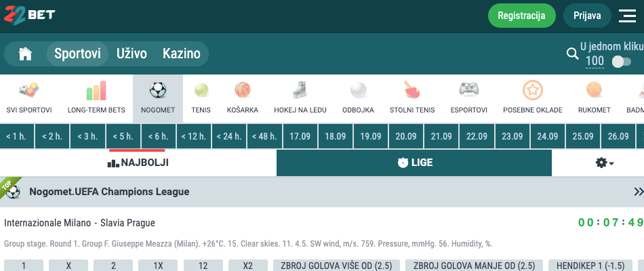The width and height of the screenshot is (644, 271).
Task: Expand the UEFA Champions League section
Action: 637,192
